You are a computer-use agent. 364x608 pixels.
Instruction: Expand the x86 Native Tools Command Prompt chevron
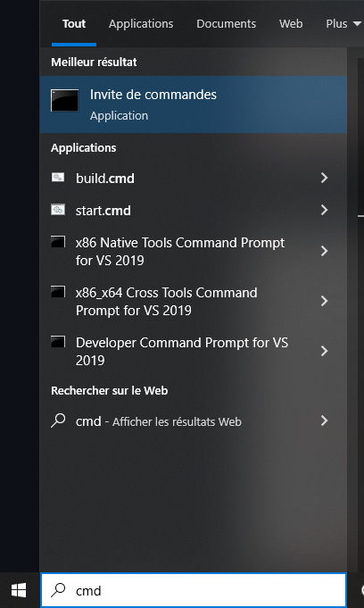(325, 251)
